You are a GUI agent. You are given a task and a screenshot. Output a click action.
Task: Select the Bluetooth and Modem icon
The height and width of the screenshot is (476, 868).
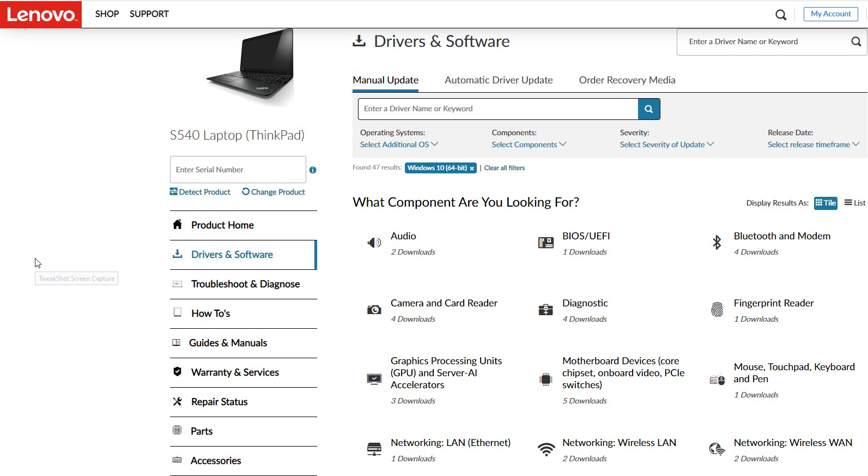pos(717,243)
